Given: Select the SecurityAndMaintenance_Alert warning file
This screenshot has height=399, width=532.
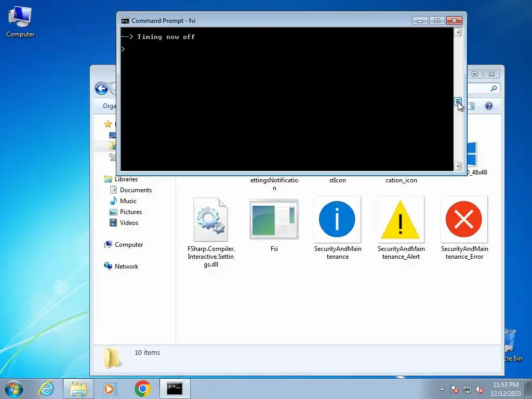Looking at the screenshot, I should tap(401, 229).
